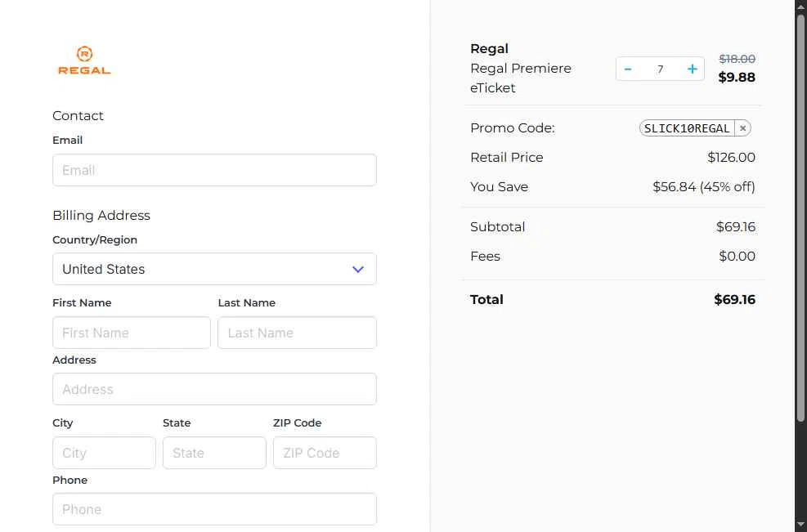Click the discounted $9.88 price

point(737,77)
